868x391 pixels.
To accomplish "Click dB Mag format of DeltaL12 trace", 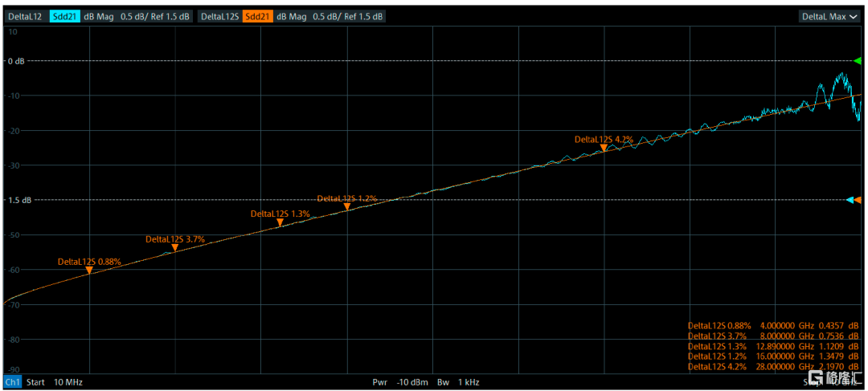I will pyautogui.click(x=99, y=16).
